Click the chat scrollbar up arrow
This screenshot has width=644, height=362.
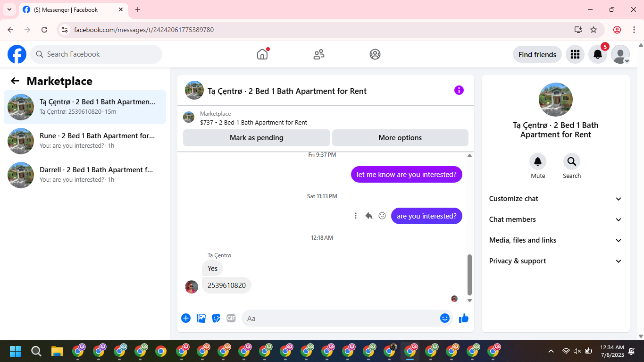coord(469,155)
